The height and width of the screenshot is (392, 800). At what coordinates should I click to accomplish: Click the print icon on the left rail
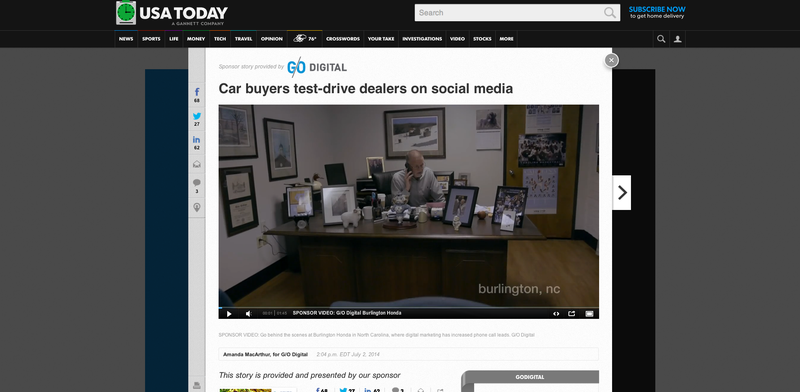197,385
